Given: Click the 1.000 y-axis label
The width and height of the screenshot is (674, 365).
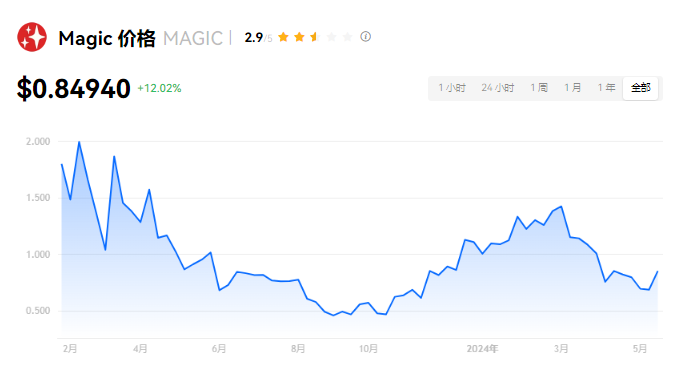Looking at the screenshot, I should [x=38, y=255].
